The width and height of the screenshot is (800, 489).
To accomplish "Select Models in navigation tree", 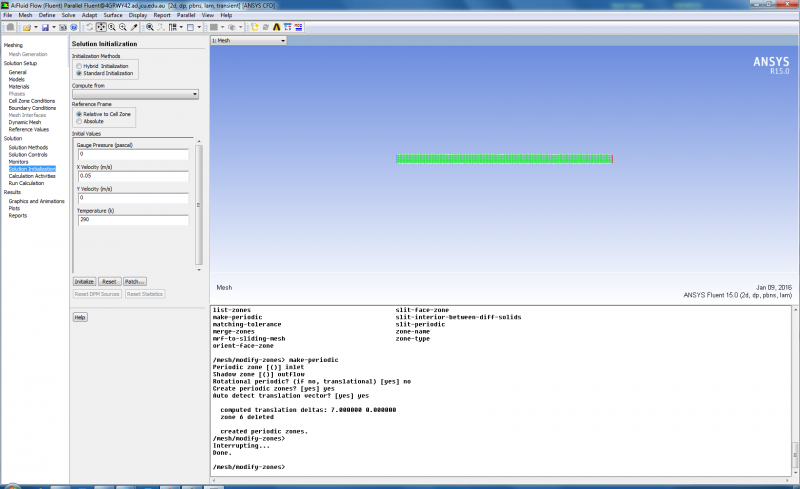I will (x=16, y=80).
